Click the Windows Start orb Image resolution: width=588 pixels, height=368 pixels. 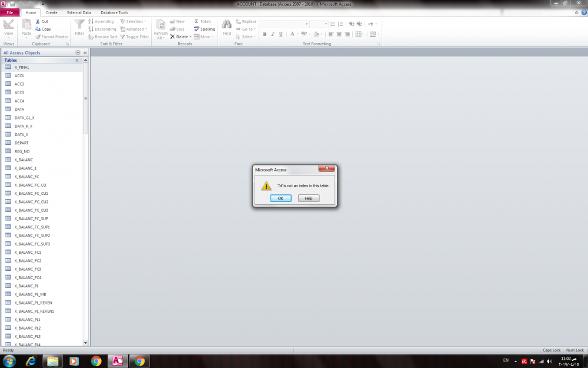pos(9,362)
